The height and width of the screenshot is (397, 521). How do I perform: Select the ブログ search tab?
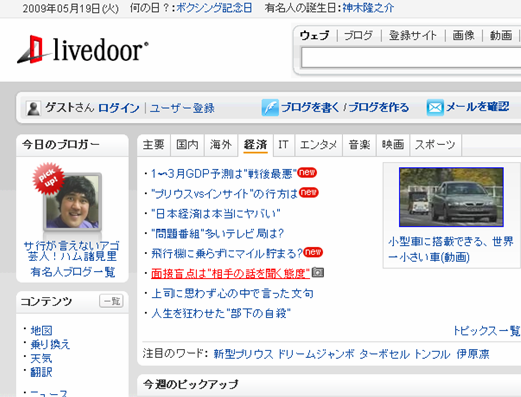pos(358,35)
